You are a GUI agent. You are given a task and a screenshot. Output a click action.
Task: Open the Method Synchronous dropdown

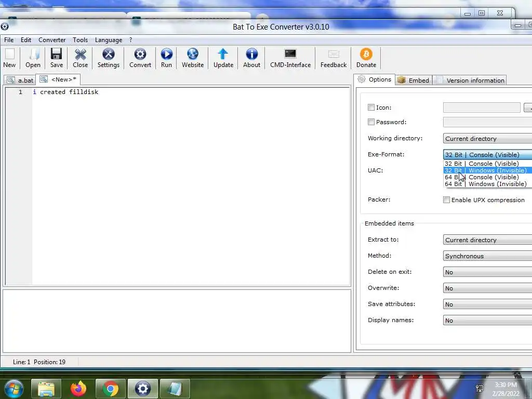click(x=487, y=256)
